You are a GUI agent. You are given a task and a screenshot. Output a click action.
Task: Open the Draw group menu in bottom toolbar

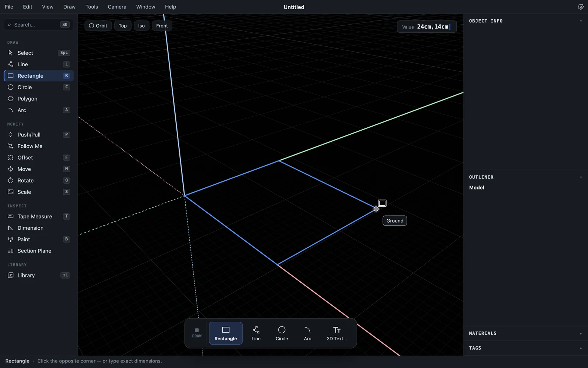click(197, 333)
